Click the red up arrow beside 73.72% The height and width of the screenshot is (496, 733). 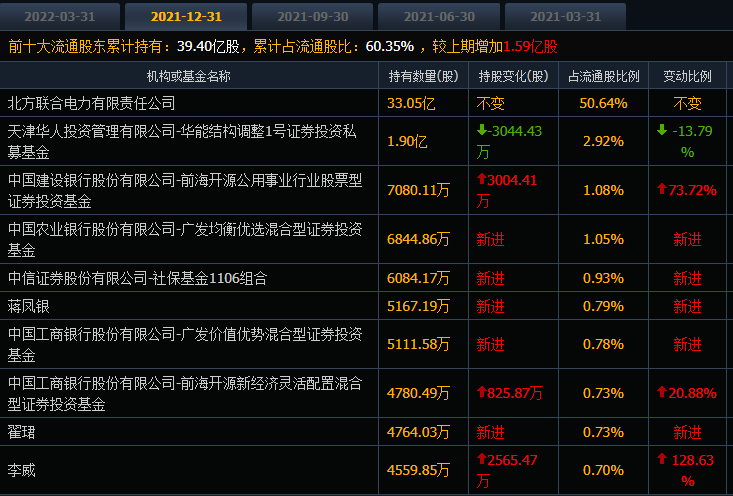coord(661,189)
